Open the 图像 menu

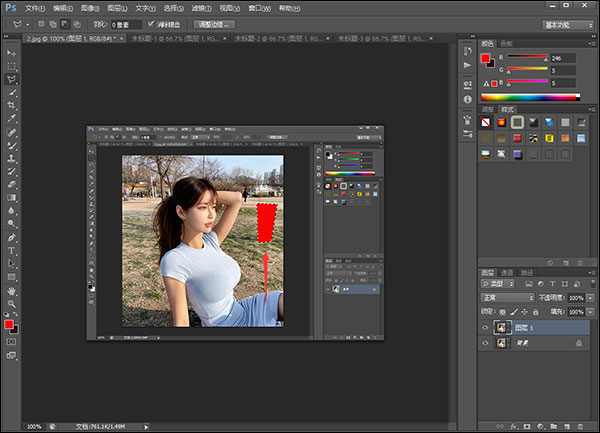94,6
